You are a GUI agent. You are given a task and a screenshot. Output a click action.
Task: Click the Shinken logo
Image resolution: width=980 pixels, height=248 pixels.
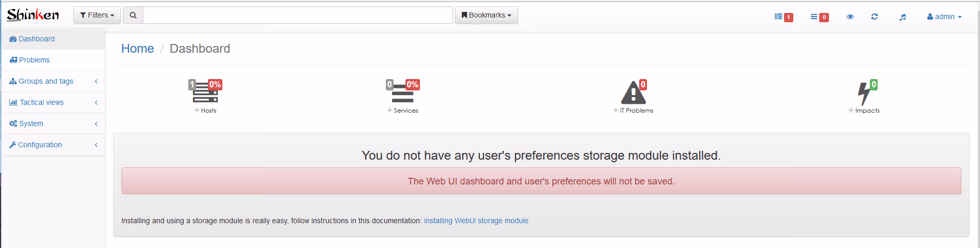33,15
